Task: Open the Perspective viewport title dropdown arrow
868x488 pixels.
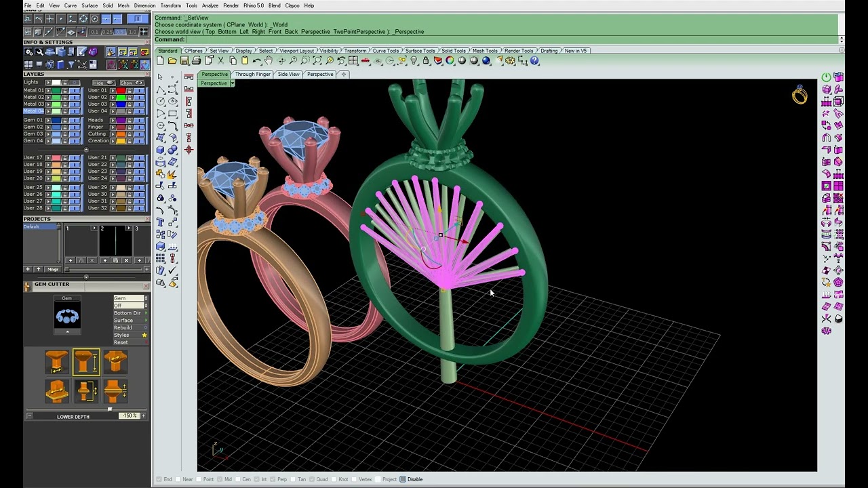Action: 232,83
